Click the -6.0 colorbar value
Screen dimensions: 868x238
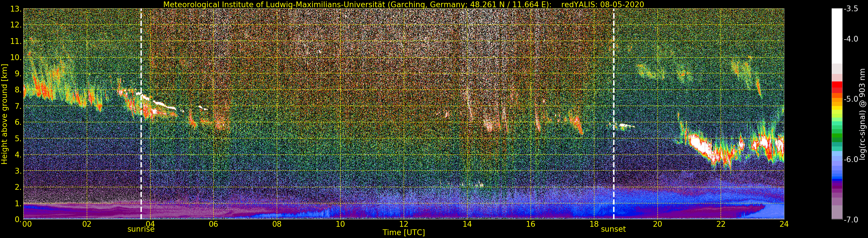(x=851, y=159)
